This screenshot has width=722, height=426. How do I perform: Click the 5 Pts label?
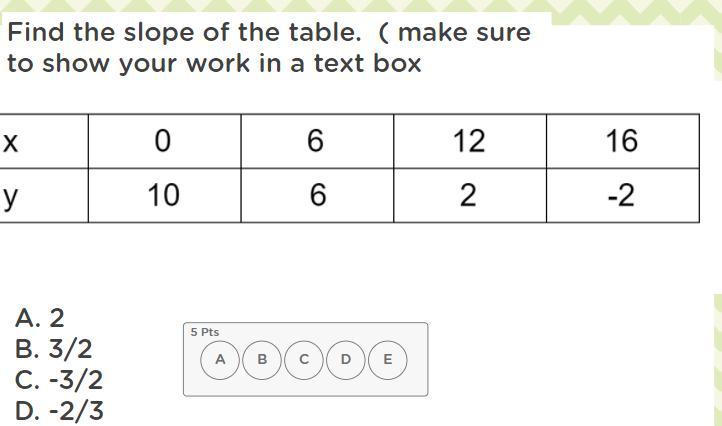(x=204, y=332)
